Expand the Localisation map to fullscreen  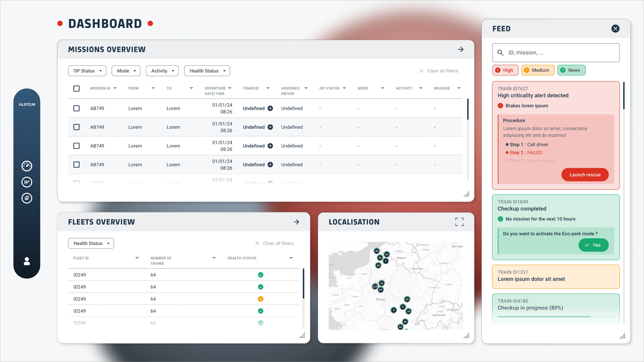pyautogui.click(x=459, y=222)
